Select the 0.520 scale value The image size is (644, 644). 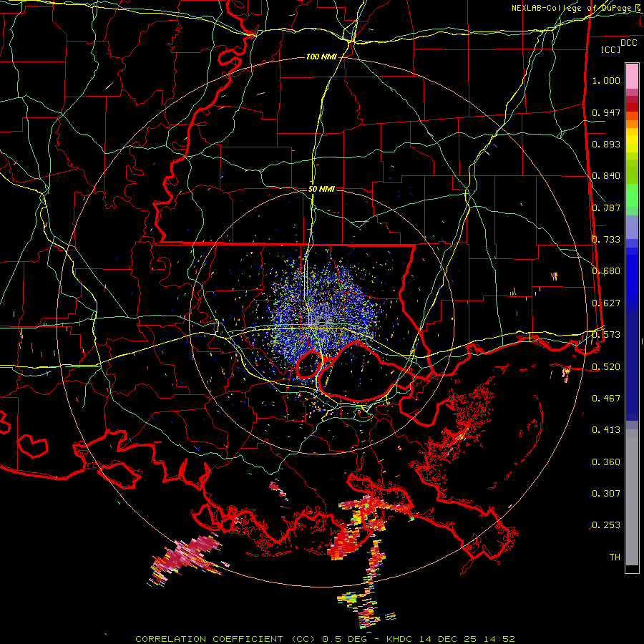[x=606, y=366]
